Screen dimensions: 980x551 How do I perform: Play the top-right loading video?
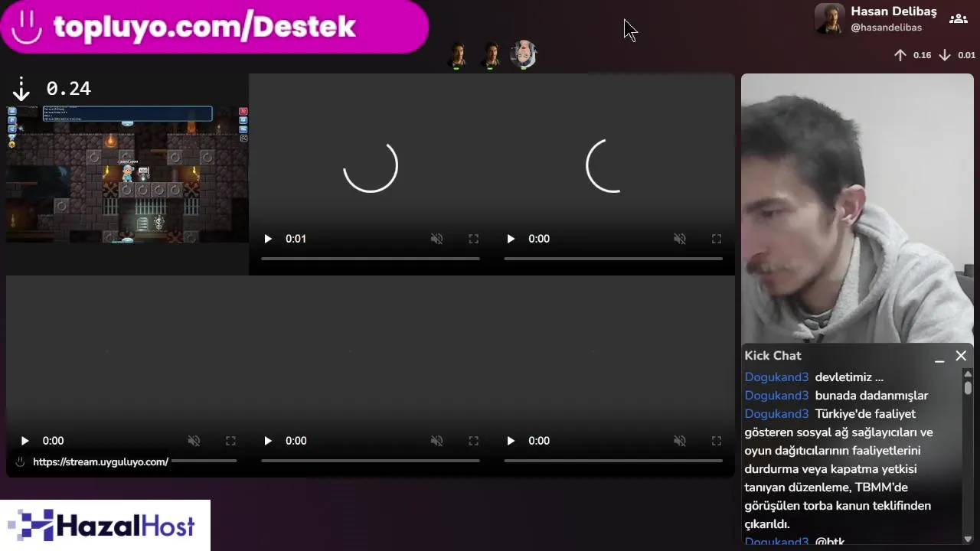(511, 239)
